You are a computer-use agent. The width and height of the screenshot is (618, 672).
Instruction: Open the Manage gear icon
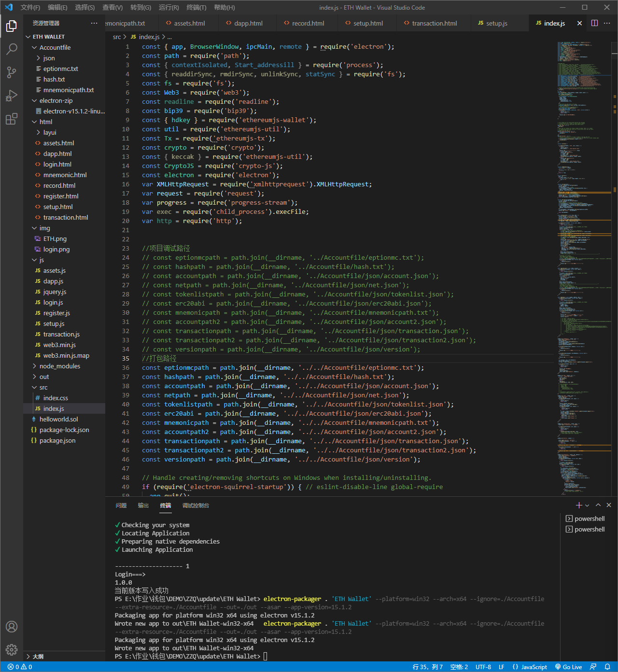[12, 650]
